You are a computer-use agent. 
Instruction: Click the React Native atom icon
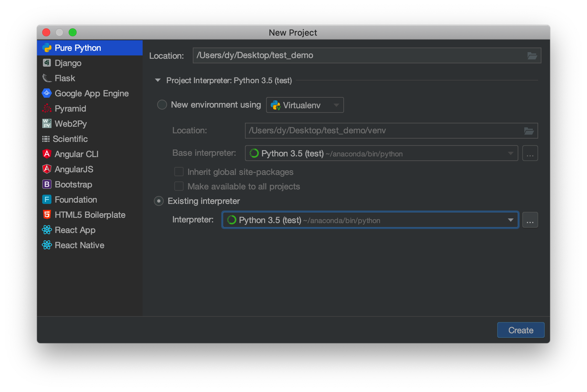(47, 245)
